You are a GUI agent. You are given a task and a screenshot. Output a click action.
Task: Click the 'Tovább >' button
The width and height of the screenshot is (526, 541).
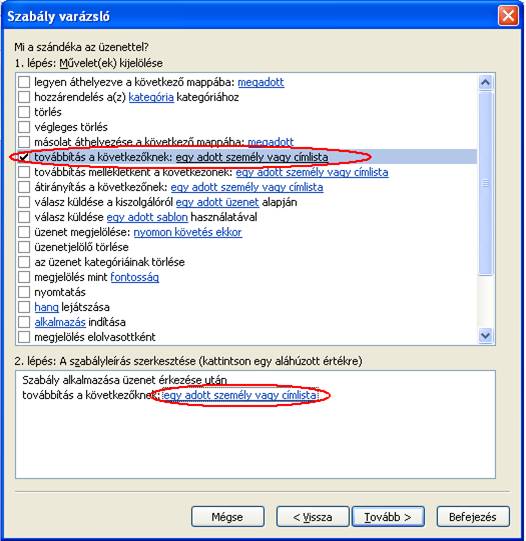point(388,517)
